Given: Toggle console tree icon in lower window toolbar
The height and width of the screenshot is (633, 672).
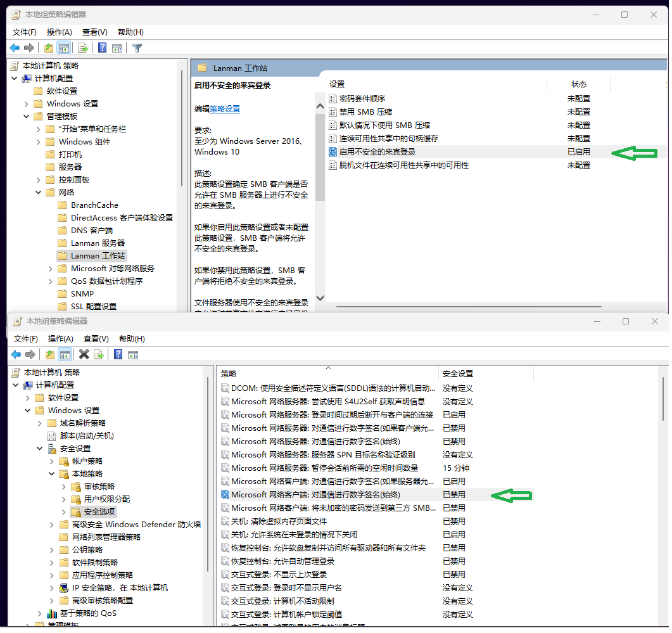Looking at the screenshot, I should (x=65, y=354).
